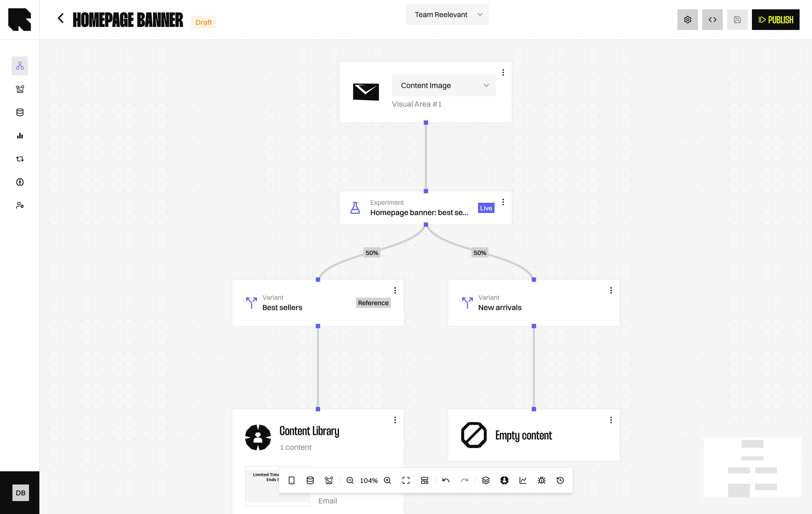The height and width of the screenshot is (514, 812).
Task: Expand the Team Reelevant dropdown
Action: point(447,14)
